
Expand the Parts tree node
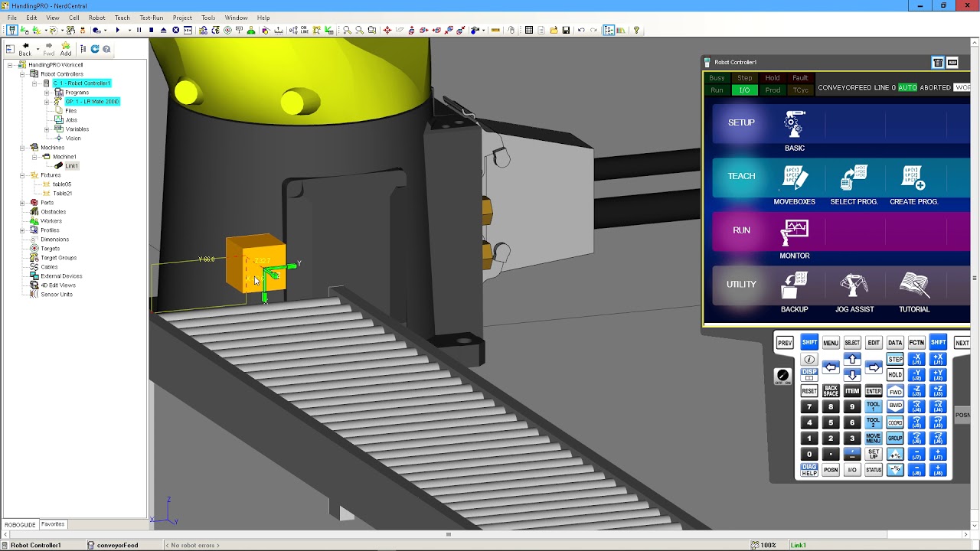[x=22, y=203]
